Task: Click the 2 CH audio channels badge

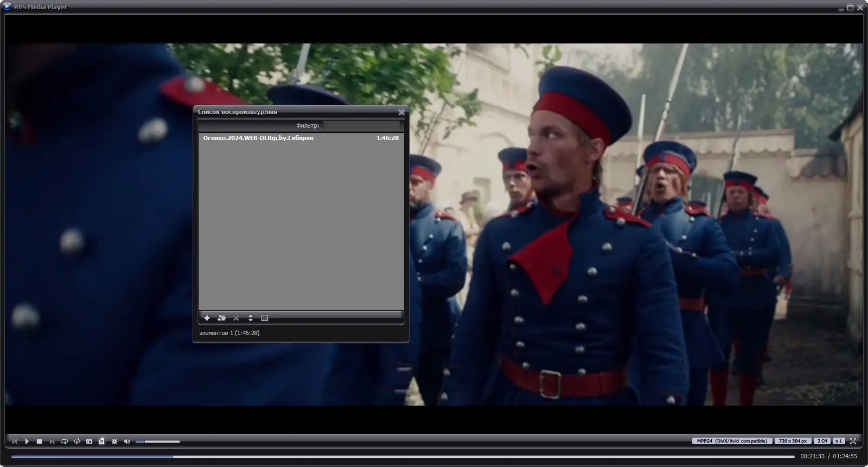Action: (822, 441)
